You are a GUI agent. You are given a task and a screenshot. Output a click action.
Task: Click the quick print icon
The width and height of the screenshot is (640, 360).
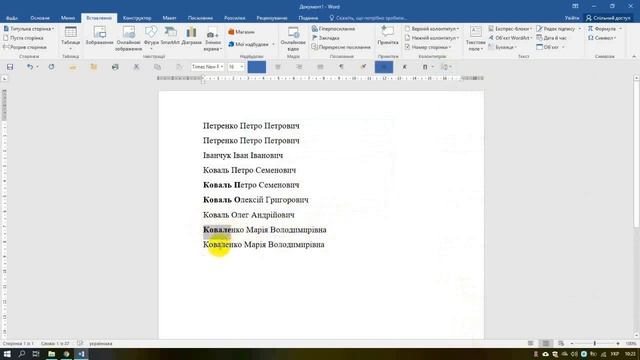coord(115,67)
